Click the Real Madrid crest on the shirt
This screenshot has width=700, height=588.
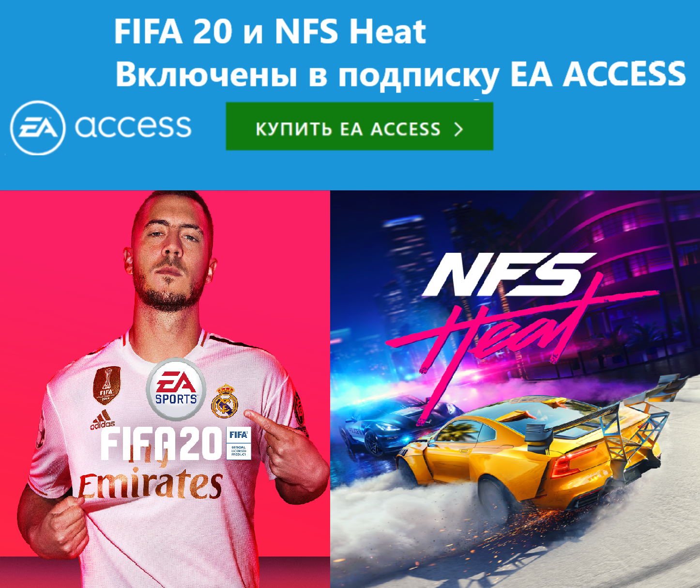225,400
